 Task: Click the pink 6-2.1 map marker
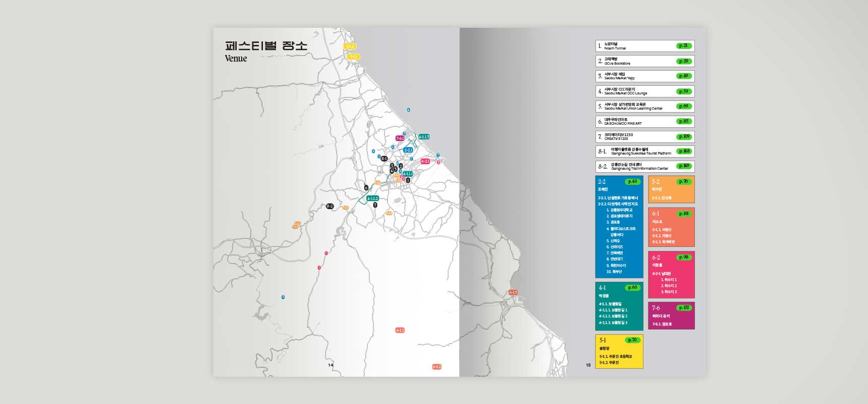[425, 162]
